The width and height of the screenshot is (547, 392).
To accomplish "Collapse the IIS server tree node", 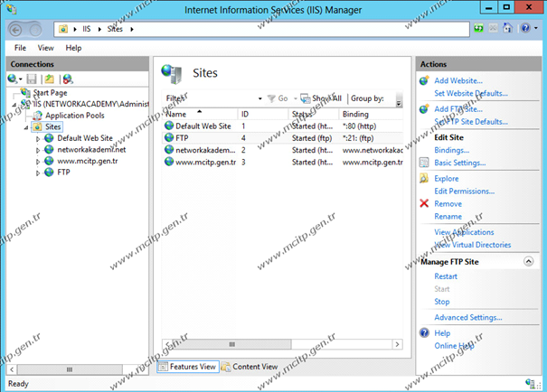I will pos(14,105).
